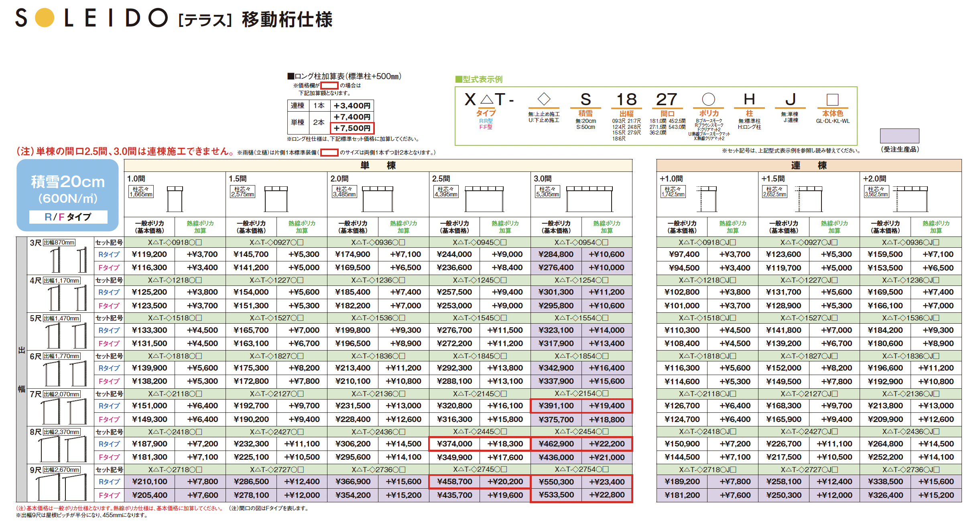Click the 5尺 side-view terrace diagram
This screenshot has width=980, height=522.
pyautogui.click(x=66, y=336)
